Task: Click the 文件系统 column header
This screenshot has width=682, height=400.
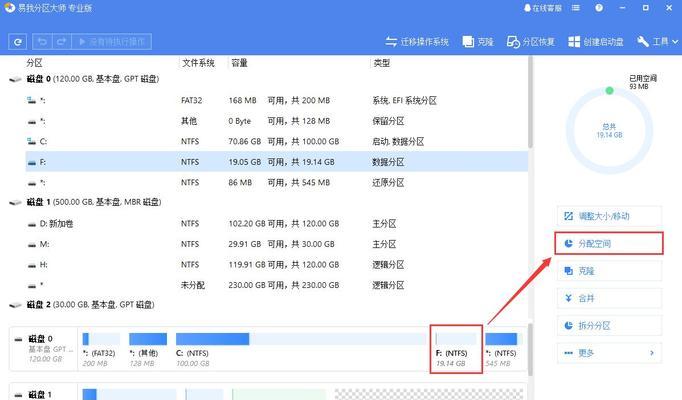Action: click(x=198, y=63)
